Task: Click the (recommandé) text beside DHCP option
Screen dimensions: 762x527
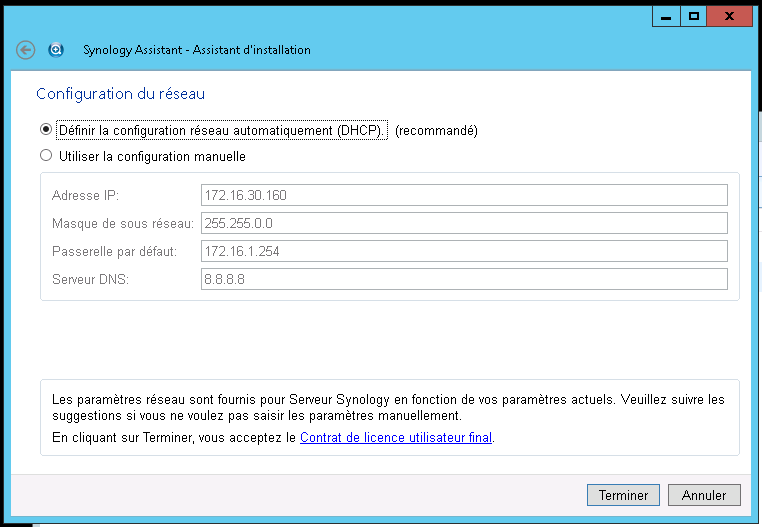Action: click(x=436, y=130)
